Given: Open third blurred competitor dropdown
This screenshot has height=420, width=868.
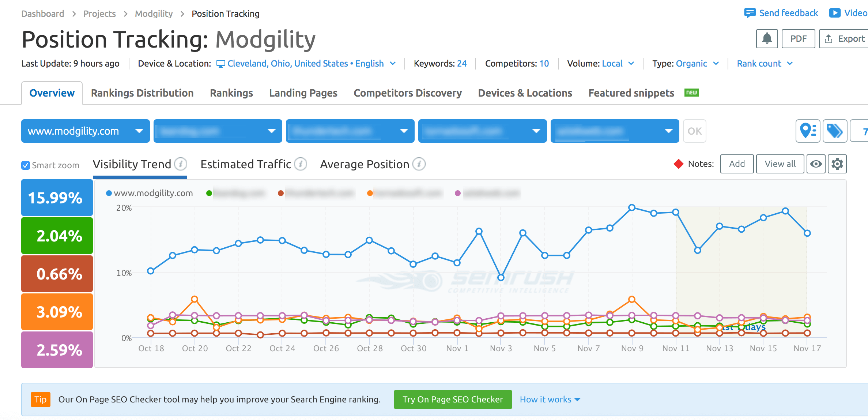Looking at the screenshot, I should click(x=350, y=131).
